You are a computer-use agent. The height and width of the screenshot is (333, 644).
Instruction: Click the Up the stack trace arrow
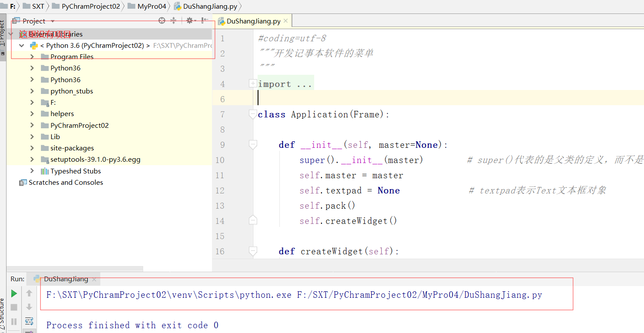click(29, 293)
